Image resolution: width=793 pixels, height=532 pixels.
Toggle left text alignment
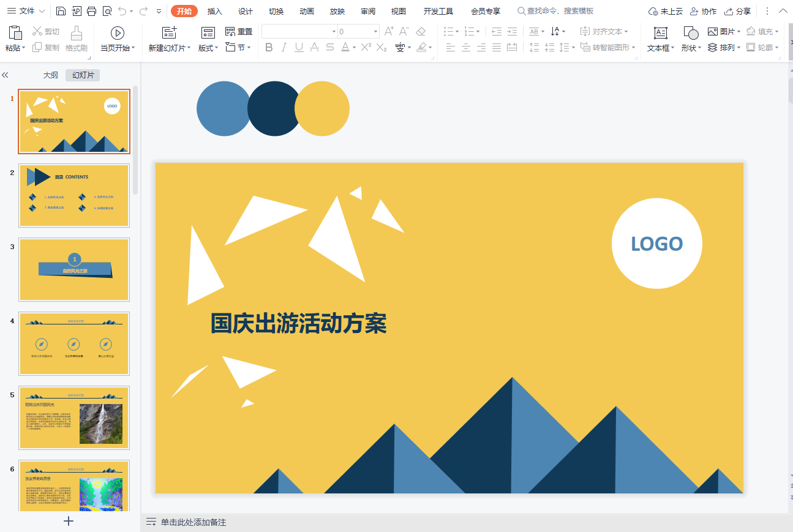pos(451,47)
